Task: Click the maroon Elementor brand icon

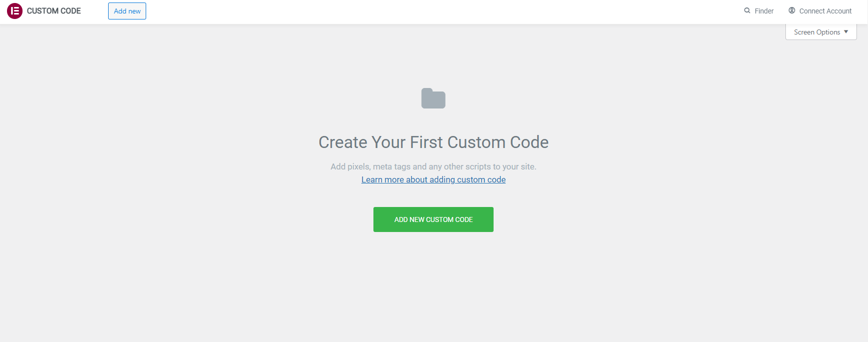Action: 15,10
